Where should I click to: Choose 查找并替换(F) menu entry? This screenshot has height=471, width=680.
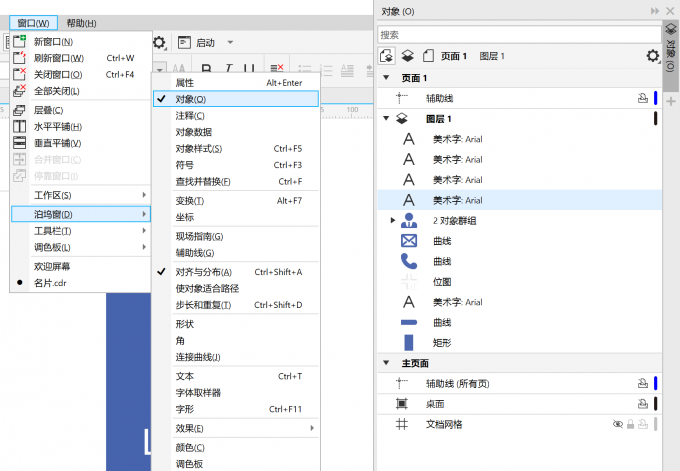tap(236, 182)
